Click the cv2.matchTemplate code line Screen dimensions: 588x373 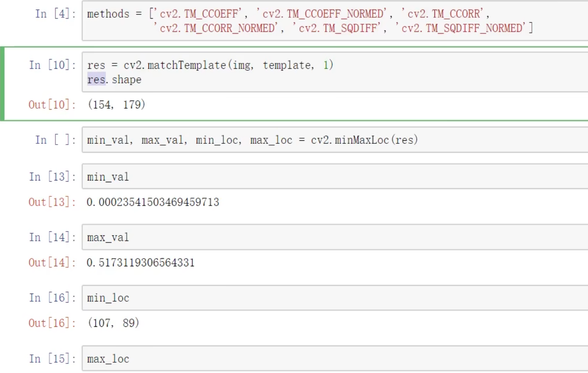[x=210, y=65]
